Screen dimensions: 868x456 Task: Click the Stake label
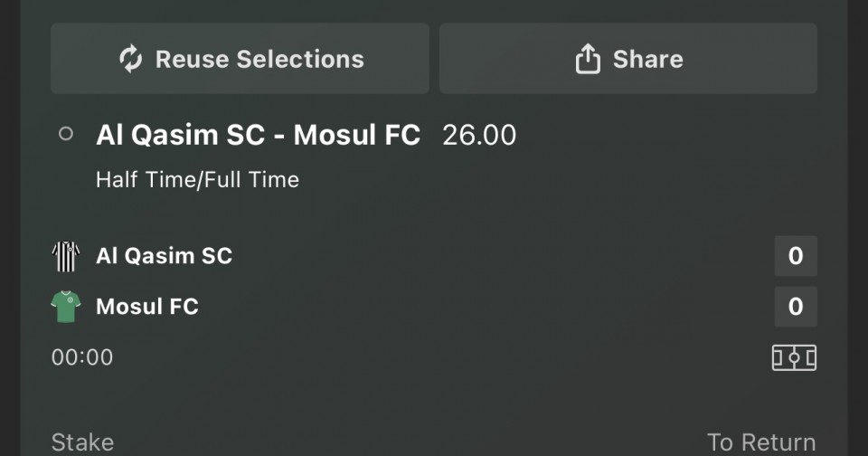click(82, 442)
